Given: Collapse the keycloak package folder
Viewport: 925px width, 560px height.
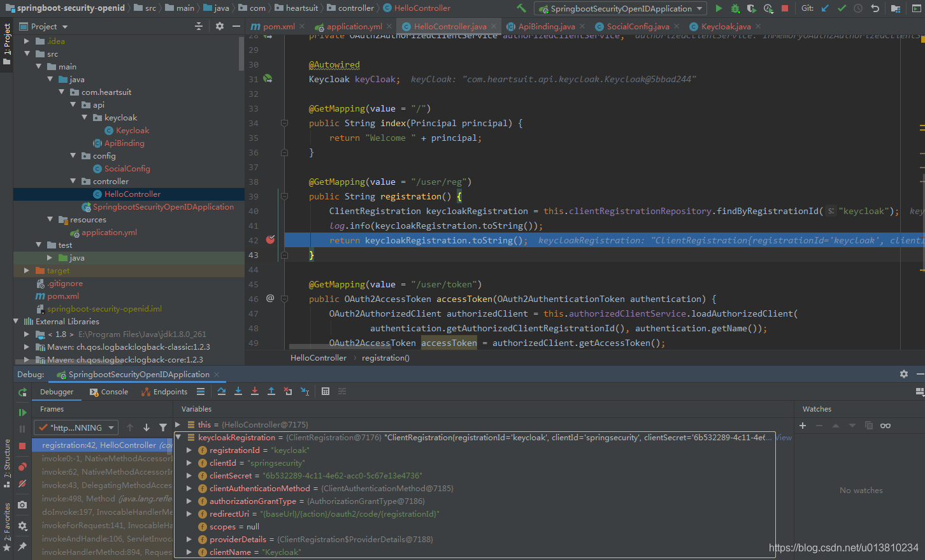Looking at the screenshot, I should point(85,117).
